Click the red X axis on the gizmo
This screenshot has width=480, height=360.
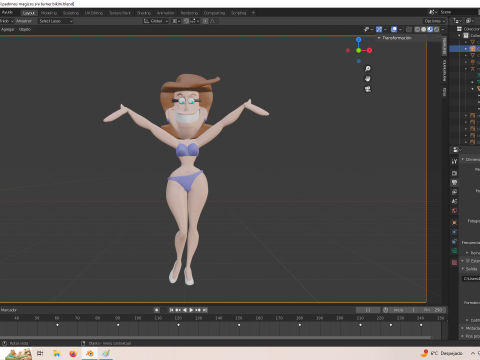pos(369,50)
